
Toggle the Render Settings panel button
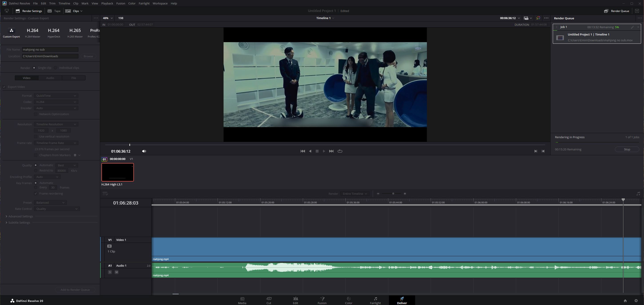pyautogui.click(x=29, y=11)
